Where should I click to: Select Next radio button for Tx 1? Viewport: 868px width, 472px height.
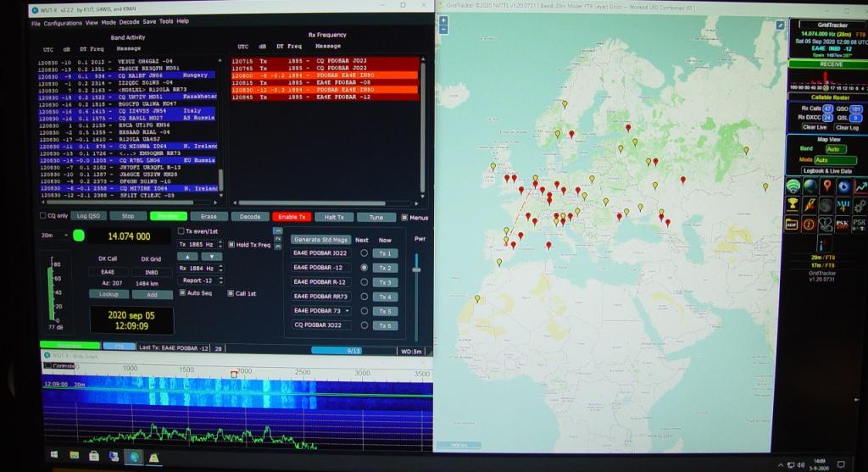pos(364,253)
